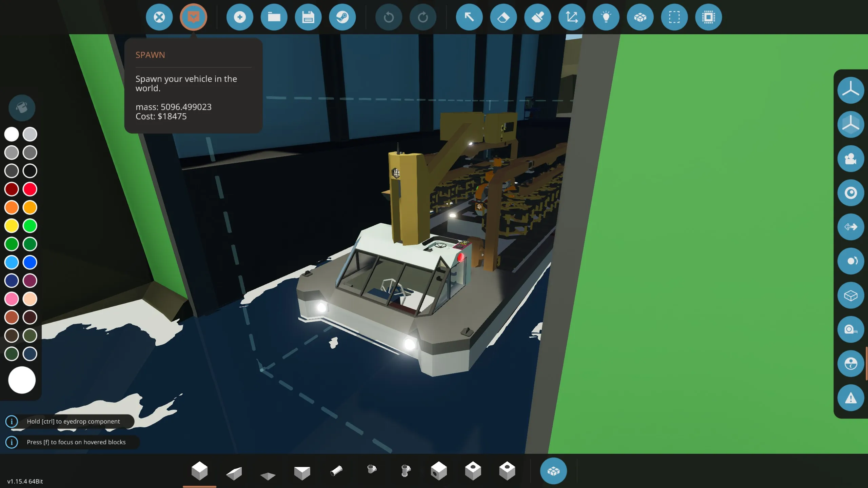
Task: Open the load vehicle folder icon
Action: tap(274, 17)
